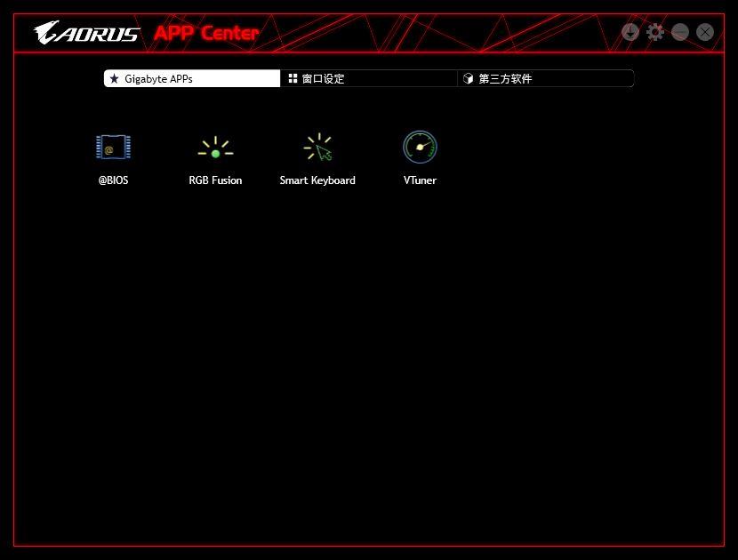
Task: Launch the @BIOS app icon
Action: (114, 148)
